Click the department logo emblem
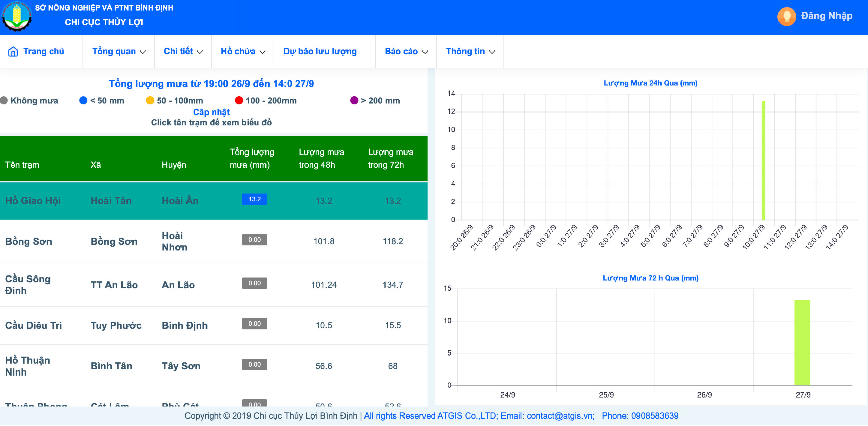Viewport: 868px width, 426px height. (x=16, y=16)
